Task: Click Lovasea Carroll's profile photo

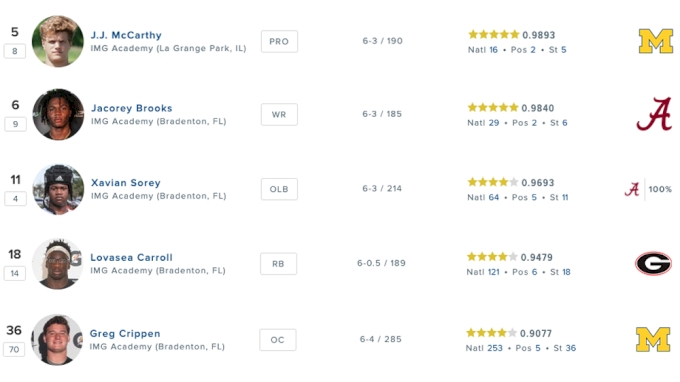Action: [57, 264]
